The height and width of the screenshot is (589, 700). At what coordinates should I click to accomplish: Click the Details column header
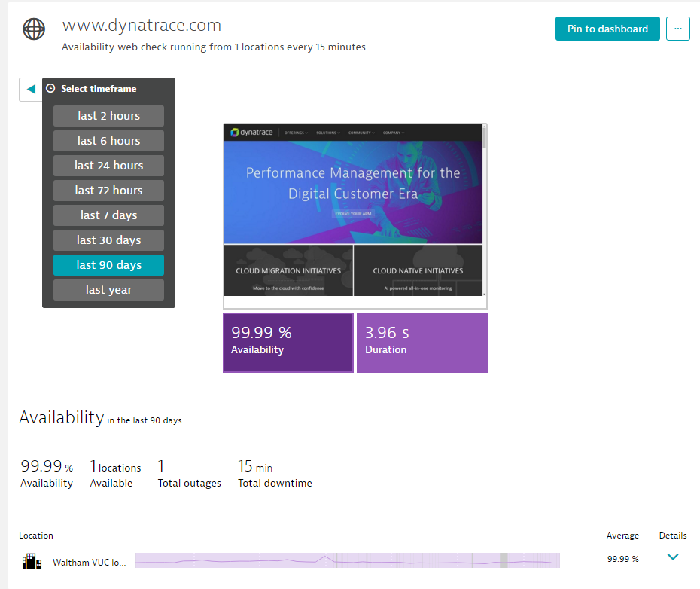click(673, 536)
